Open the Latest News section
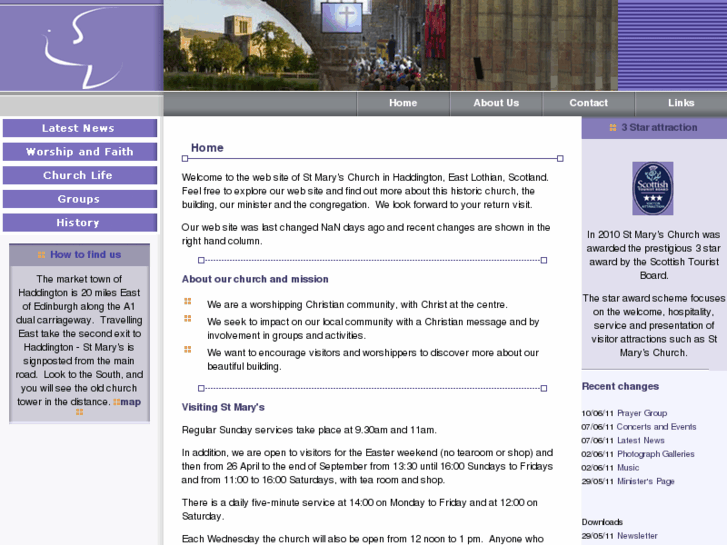The image size is (727, 545). [80, 128]
